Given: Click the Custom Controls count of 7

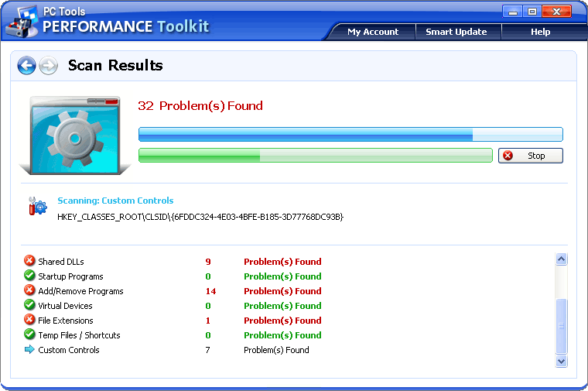Looking at the screenshot, I should (208, 350).
